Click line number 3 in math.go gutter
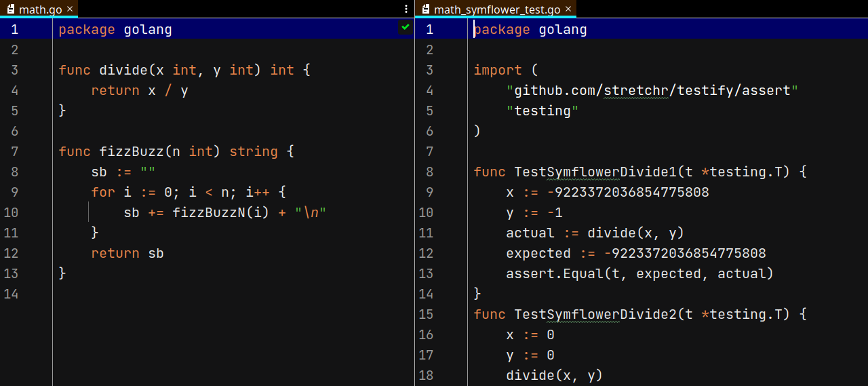The image size is (868, 386). pyautogui.click(x=14, y=70)
